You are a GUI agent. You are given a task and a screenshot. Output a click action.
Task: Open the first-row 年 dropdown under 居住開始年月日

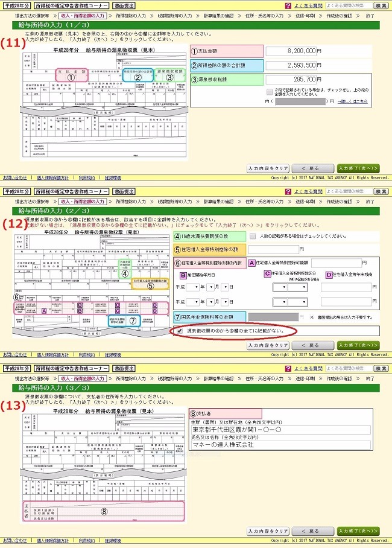[x=192, y=287]
